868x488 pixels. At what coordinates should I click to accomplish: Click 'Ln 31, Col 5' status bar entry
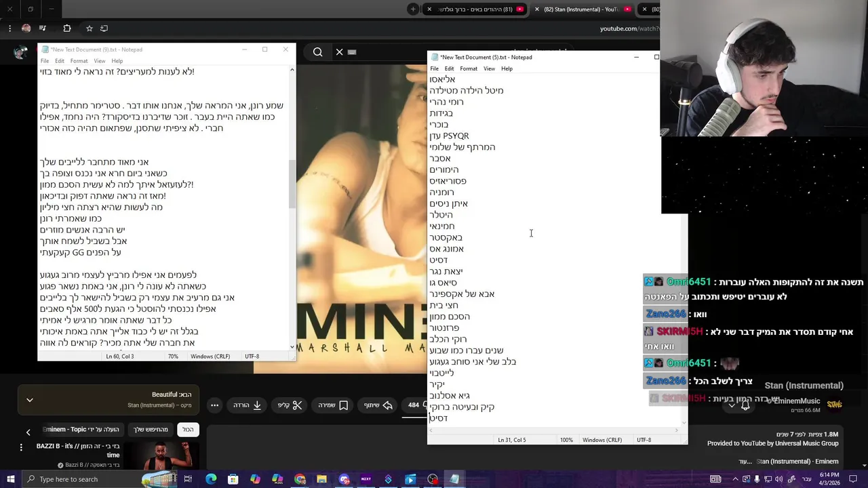pyautogui.click(x=512, y=440)
